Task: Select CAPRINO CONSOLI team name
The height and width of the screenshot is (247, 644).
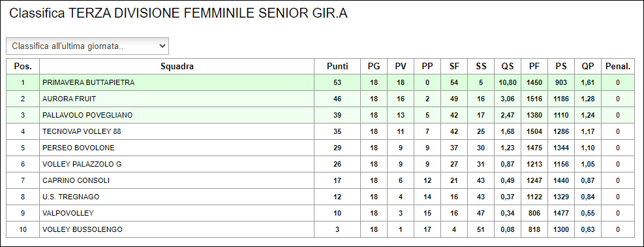Action: [76, 180]
